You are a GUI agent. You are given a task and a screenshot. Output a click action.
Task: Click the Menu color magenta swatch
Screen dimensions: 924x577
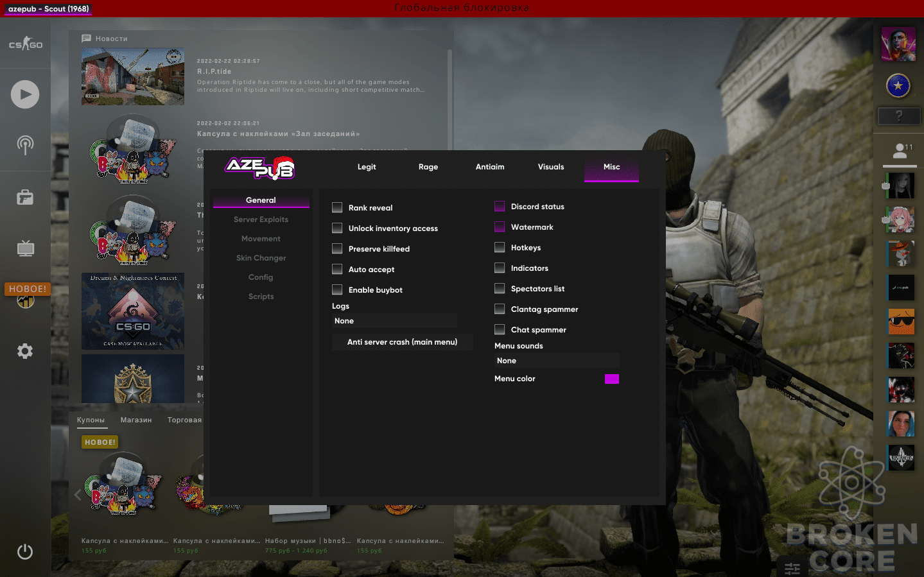pos(612,379)
